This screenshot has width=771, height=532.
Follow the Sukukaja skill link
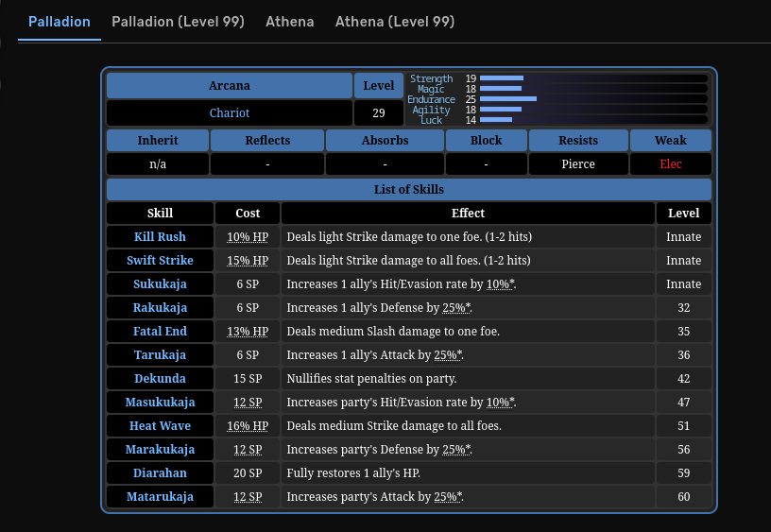(160, 284)
